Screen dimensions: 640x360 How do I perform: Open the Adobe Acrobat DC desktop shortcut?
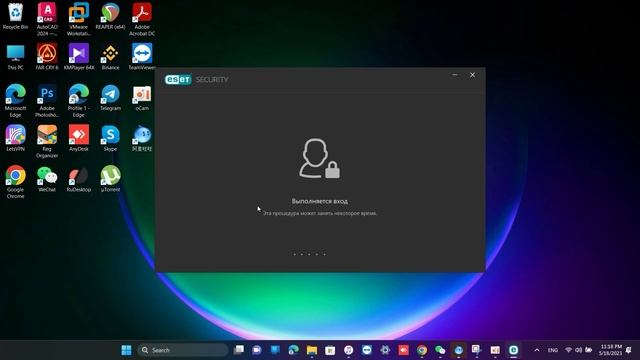(x=142, y=19)
